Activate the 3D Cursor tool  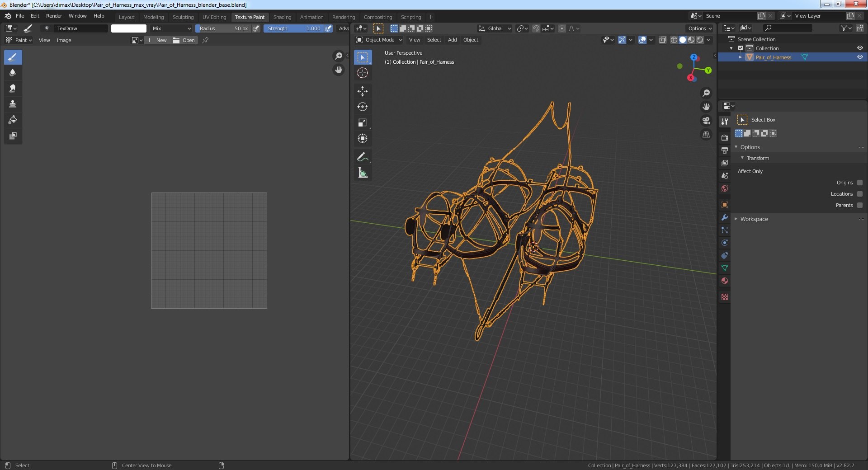tap(363, 73)
